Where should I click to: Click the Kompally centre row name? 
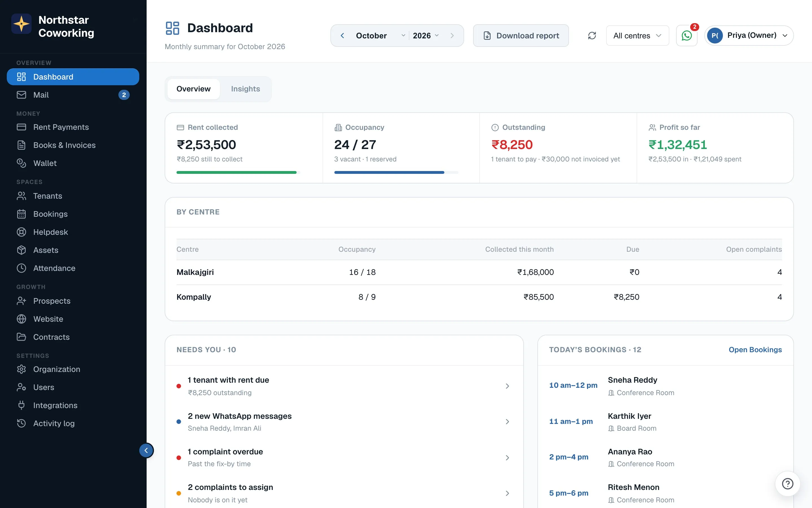point(194,297)
